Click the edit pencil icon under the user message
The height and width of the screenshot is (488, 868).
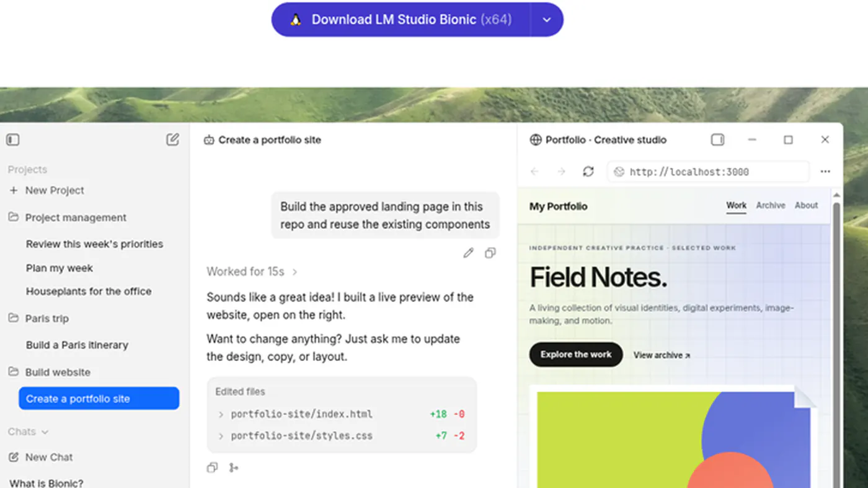[x=469, y=253]
